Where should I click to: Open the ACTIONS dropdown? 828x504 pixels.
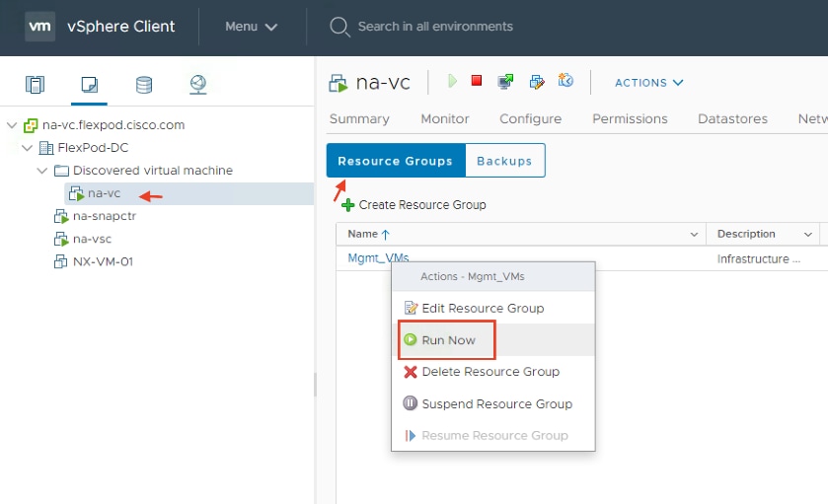[649, 83]
